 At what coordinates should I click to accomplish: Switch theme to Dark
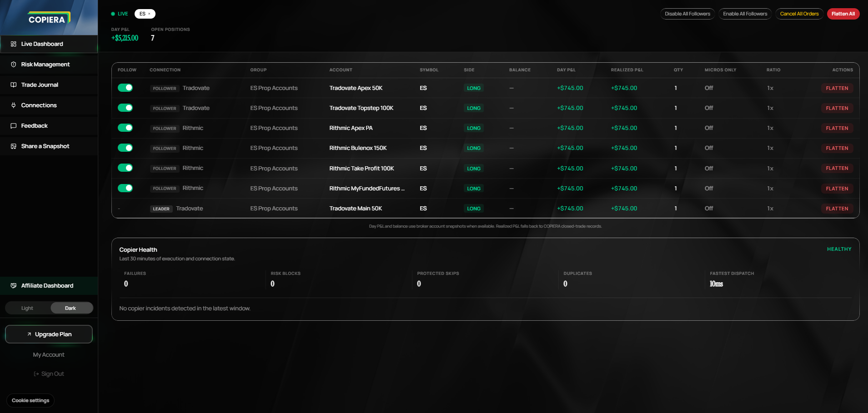click(71, 308)
